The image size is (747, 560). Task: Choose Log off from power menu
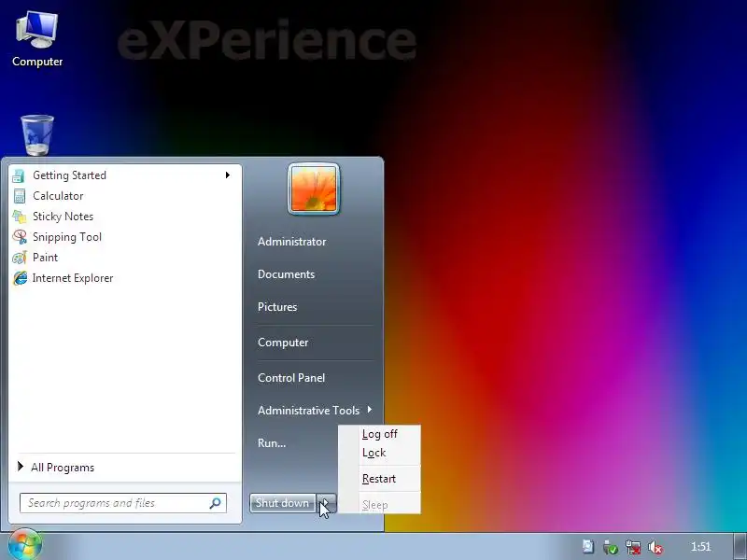pyautogui.click(x=380, y=434)
